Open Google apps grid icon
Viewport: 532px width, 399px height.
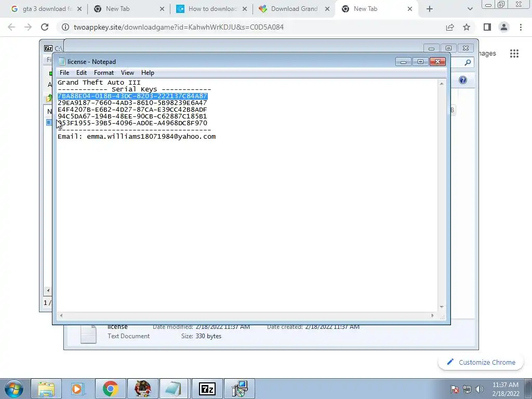pyautogui.click(x=514, y=54)
